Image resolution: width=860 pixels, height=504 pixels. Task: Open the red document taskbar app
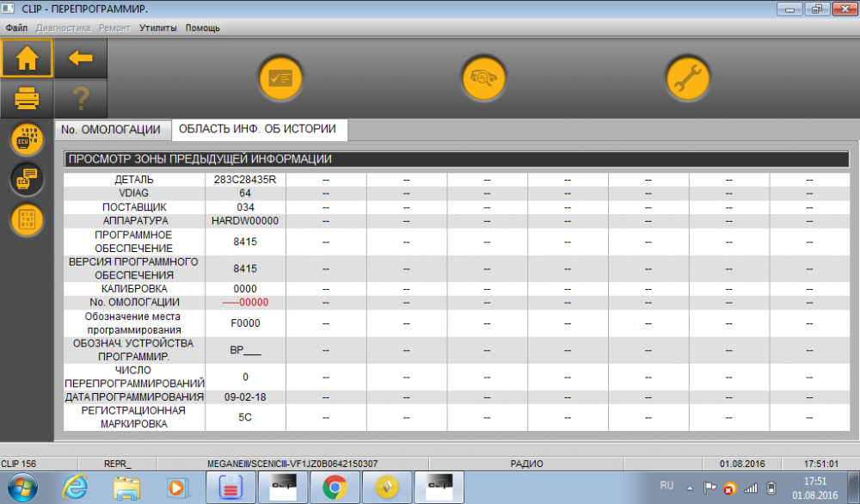(x=230, y=488)
